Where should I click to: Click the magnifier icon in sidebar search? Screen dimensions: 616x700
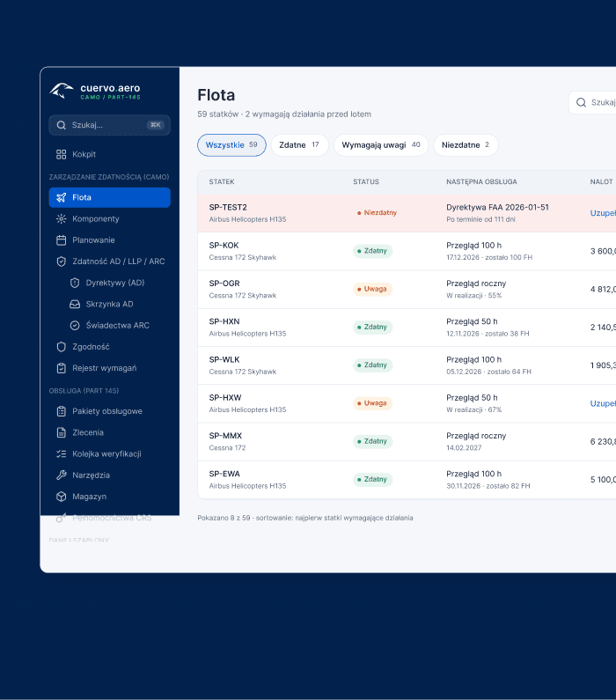(61, 125)
